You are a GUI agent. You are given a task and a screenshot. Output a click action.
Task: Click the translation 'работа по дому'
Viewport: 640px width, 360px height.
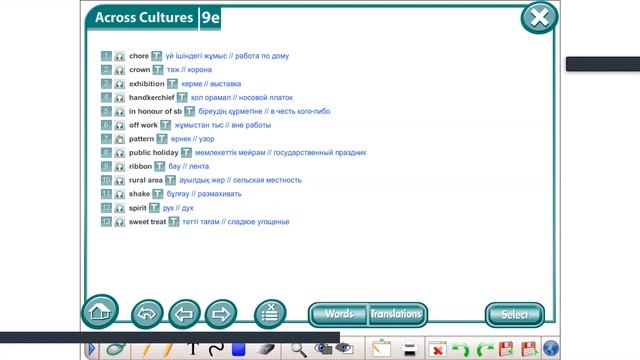tap(262, 56)
